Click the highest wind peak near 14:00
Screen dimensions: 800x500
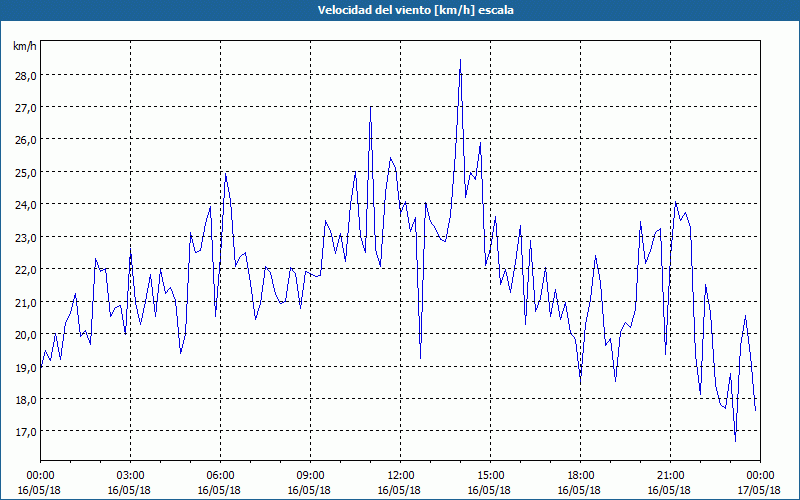[x=460, y=60]
